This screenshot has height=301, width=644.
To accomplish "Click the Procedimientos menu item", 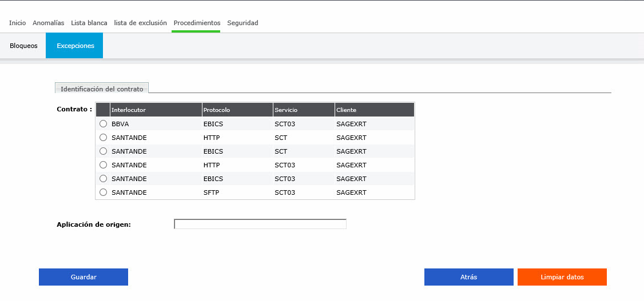I will point(197,23).
